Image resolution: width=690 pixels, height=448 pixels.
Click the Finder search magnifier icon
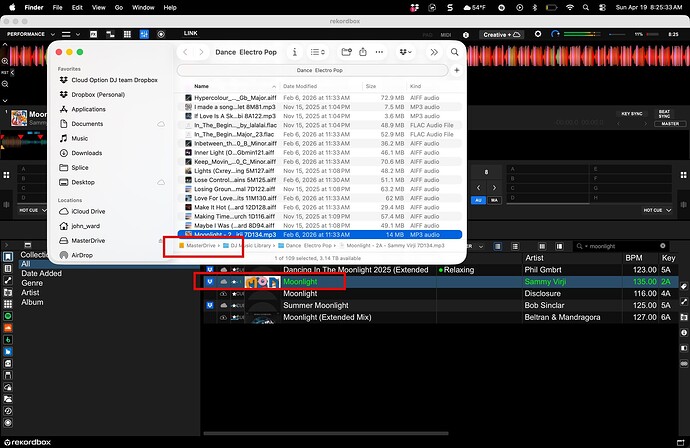click(x=455, y=52)
